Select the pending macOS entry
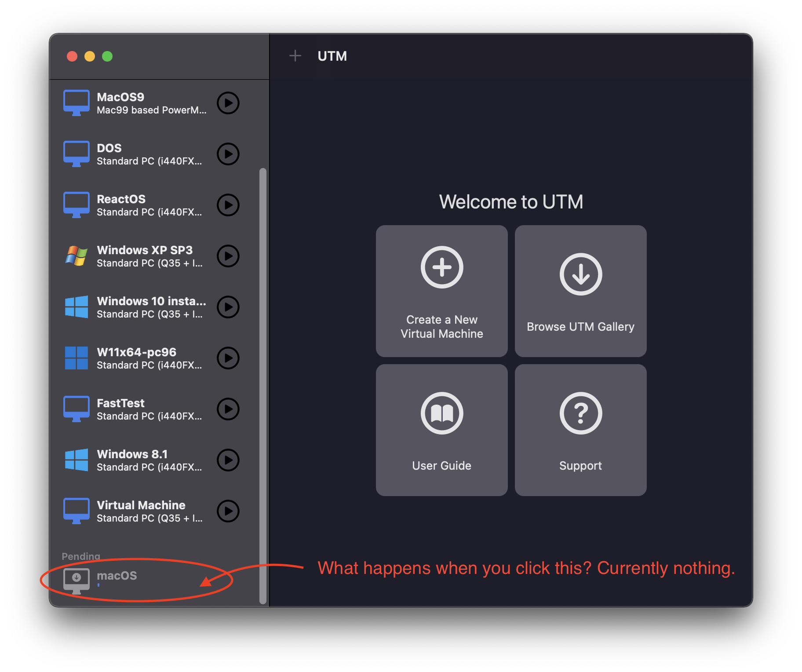802x672 pixels. click(117, 576)
